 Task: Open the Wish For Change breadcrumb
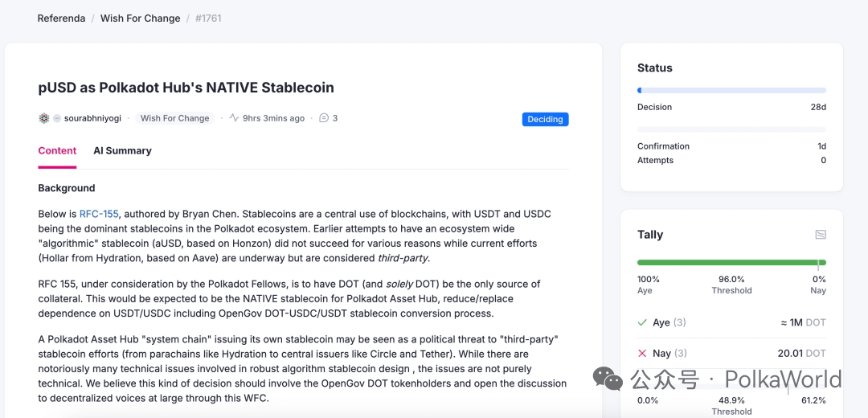pos(140,18)
